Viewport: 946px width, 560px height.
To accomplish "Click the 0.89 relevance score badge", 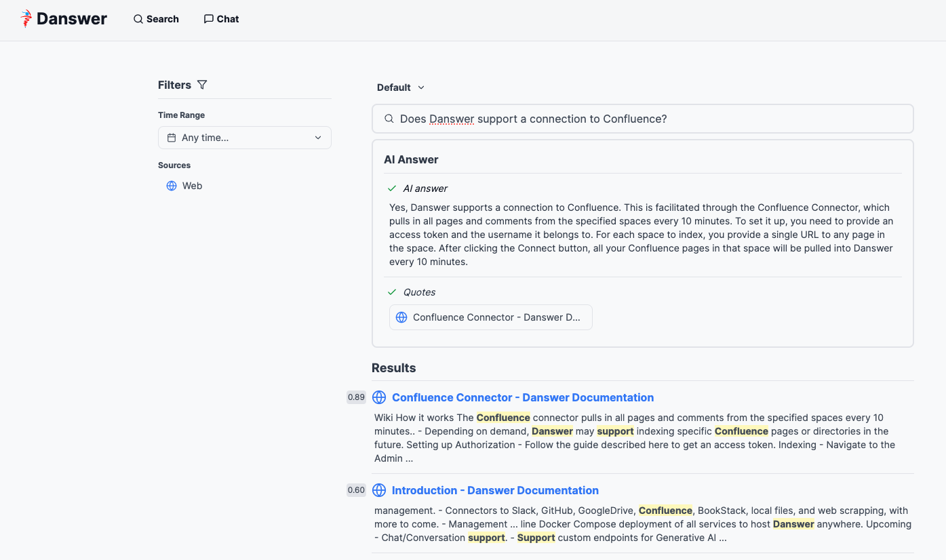I will pyautogui.click(x=356, y=397).
